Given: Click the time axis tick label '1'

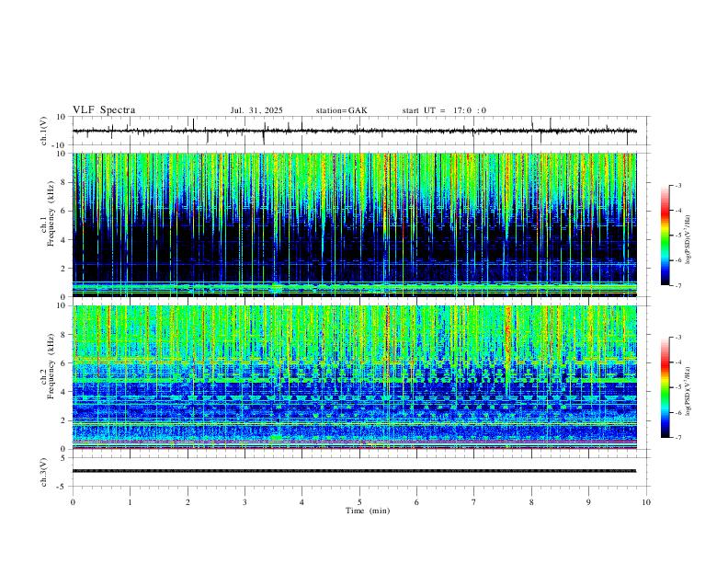Looking at the screenshot, I should (x=130, y=502).
